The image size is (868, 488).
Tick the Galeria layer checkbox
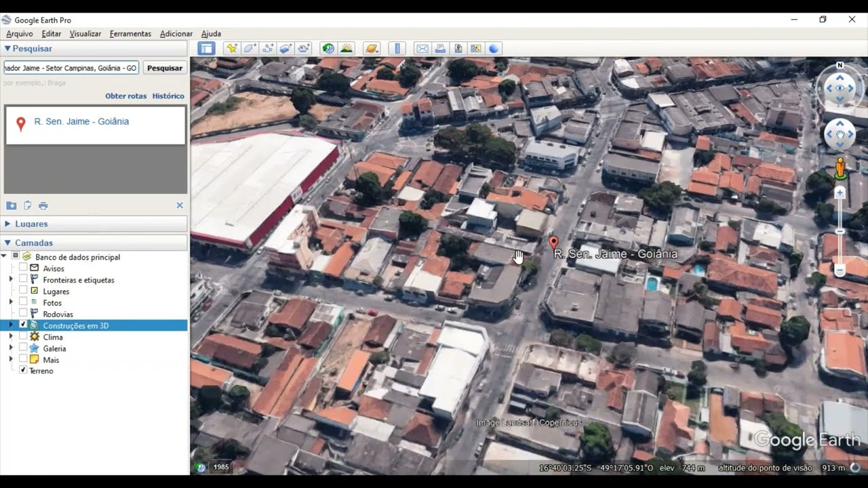click(x=23, y=348)
